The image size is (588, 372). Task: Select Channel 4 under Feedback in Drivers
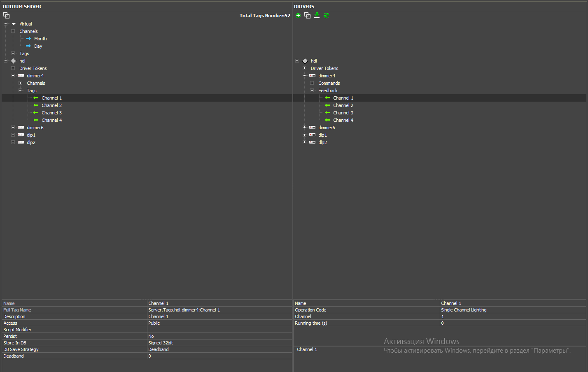[343, 120]
